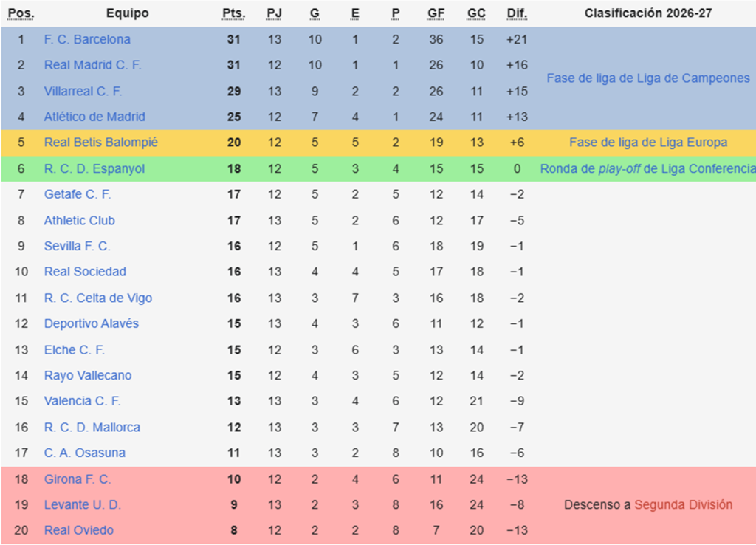Open Sevilla F. C. team link

pyautogui.click(x=77, y=246)
